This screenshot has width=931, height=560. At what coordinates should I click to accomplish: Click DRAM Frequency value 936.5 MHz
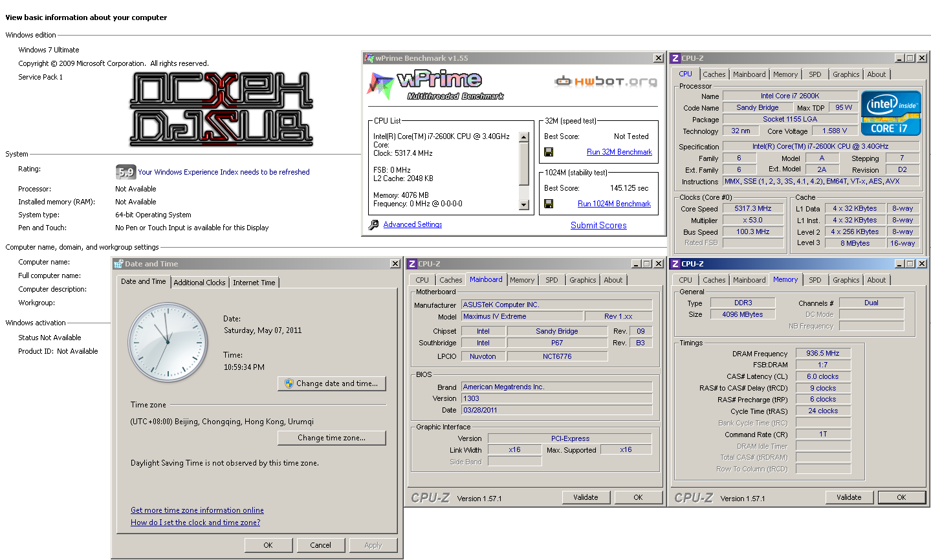822,353
